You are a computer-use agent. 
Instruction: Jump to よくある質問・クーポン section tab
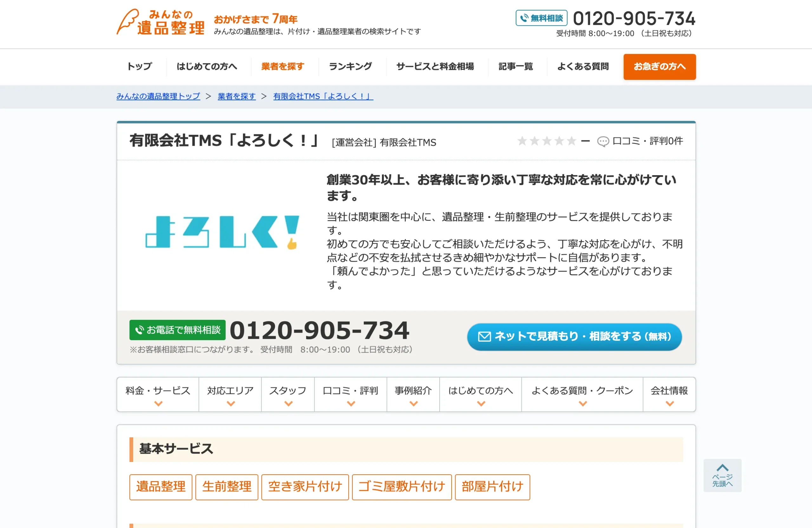click(582, 394)
